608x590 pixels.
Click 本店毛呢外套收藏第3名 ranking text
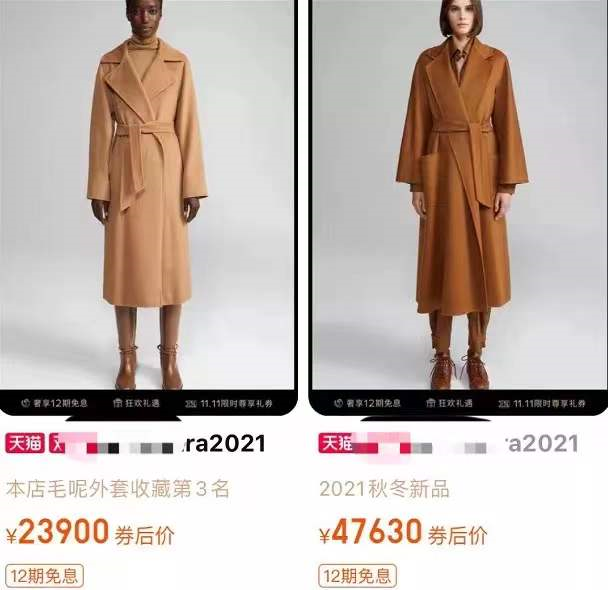pos(118,489)
